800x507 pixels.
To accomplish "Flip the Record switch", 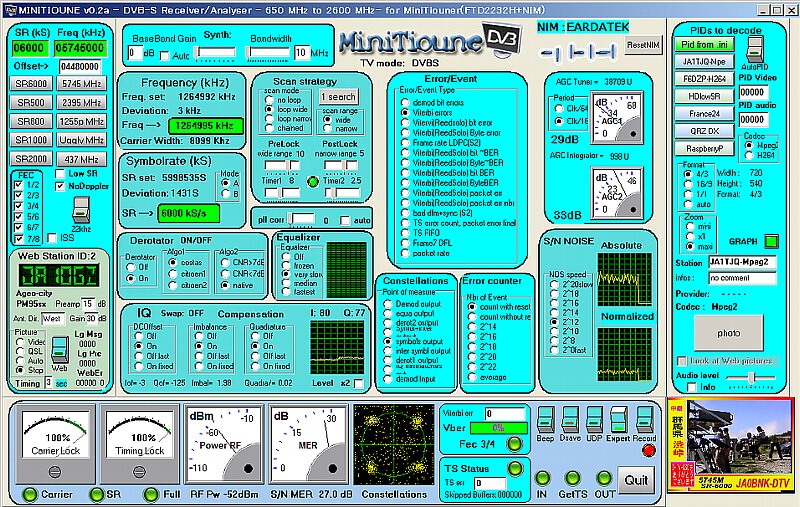I will click(644, 419).
